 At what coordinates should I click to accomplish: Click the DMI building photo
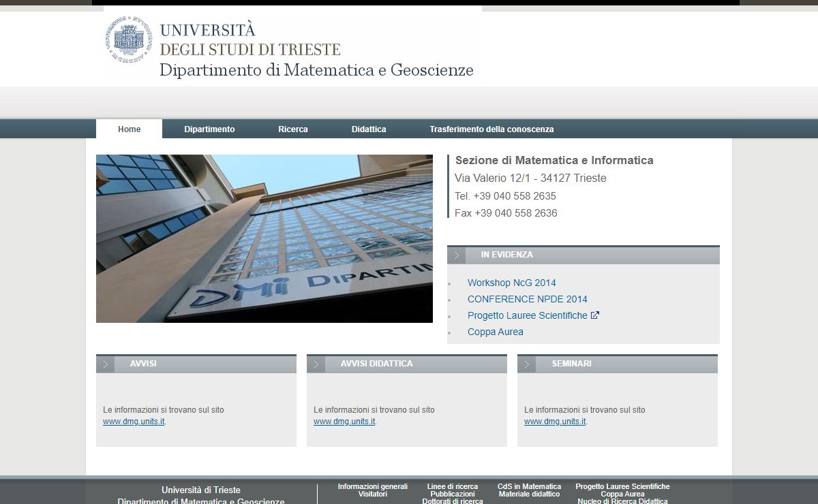(264, 238)
